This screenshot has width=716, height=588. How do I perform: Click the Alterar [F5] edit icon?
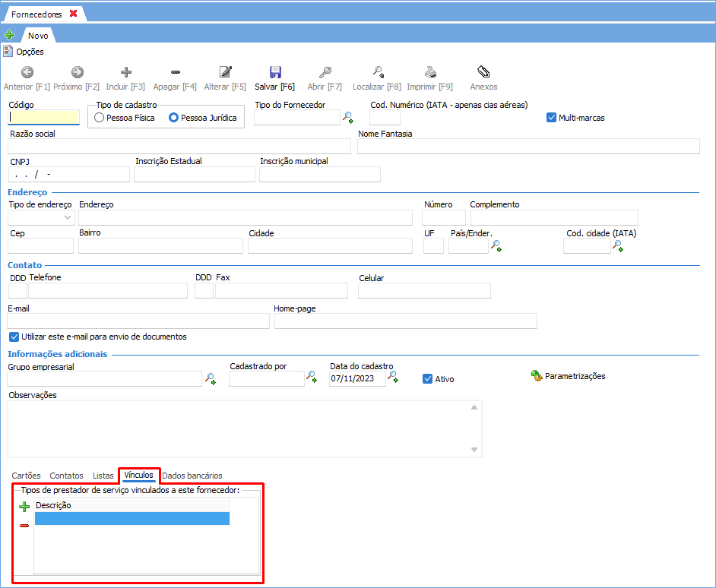(226, 72)
